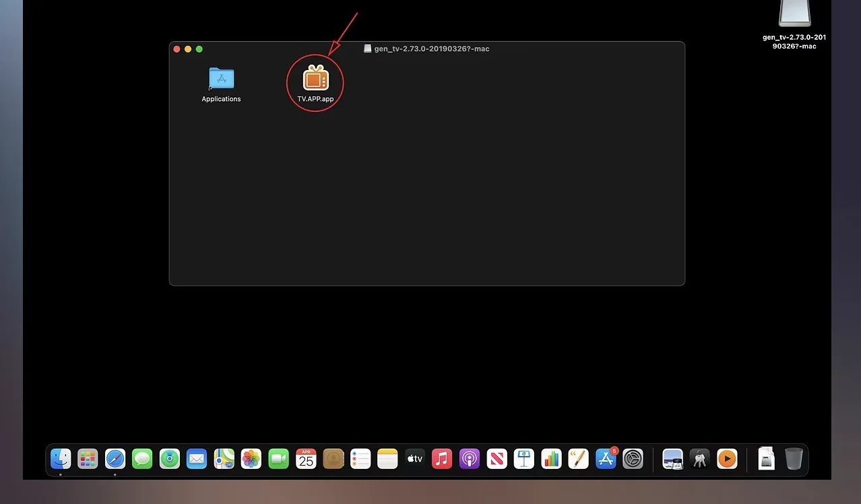
Task: Open the Trash from the Dock
Action: [x=794, y=459]
